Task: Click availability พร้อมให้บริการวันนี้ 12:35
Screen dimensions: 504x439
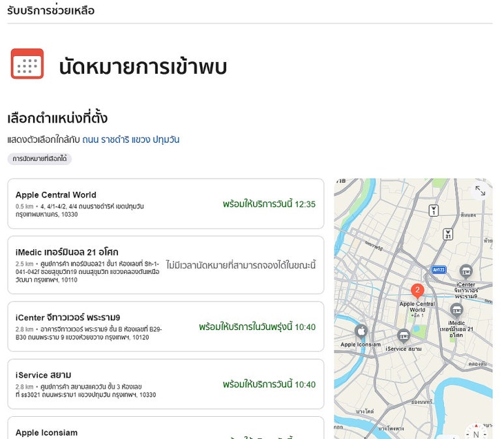Action: (x=269, y=204)
